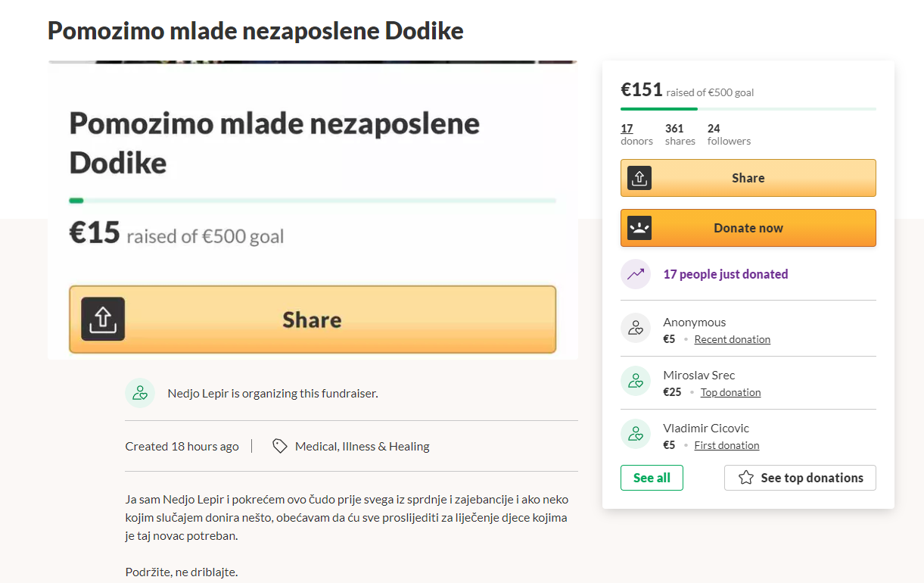Image resolution: width=924 pixels, height=583 pixels.
Task: Click the share upload icon in sidebar
Action: click(639, 178)
